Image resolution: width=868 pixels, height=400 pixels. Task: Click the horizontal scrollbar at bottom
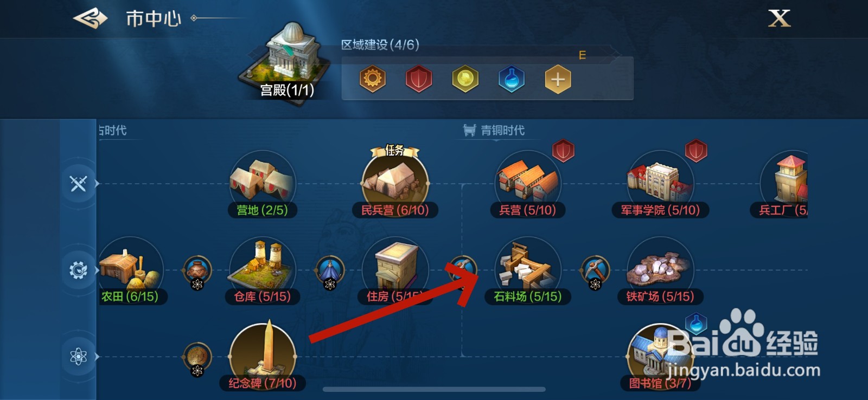pos(434,389)
